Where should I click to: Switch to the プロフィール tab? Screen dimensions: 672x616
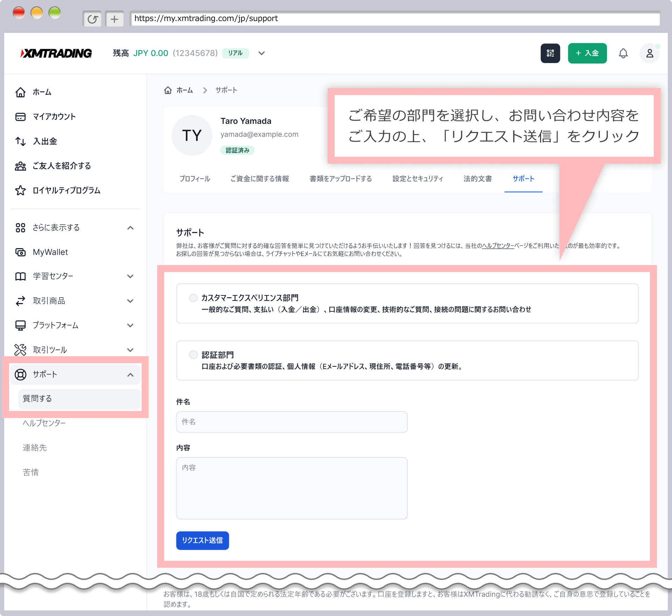(x=195, y=179)
